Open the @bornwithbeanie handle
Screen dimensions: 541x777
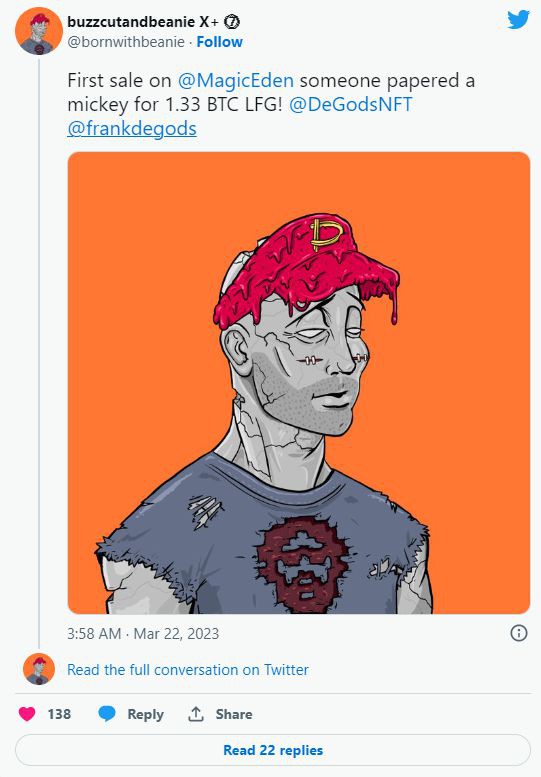point(126,42)
